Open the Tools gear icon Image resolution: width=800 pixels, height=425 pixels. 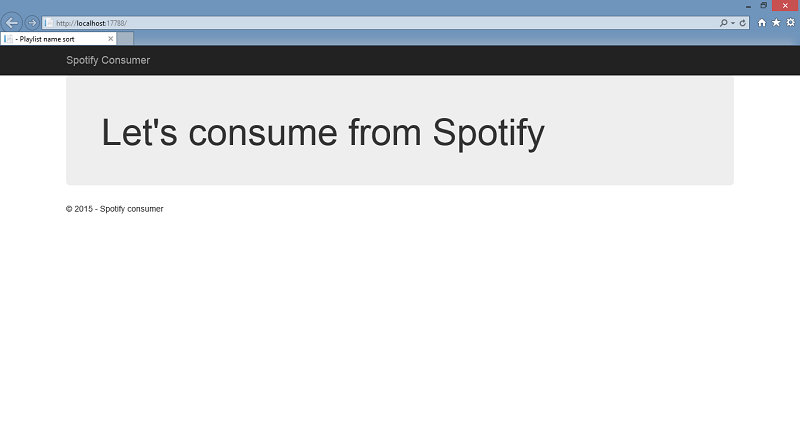790,22
